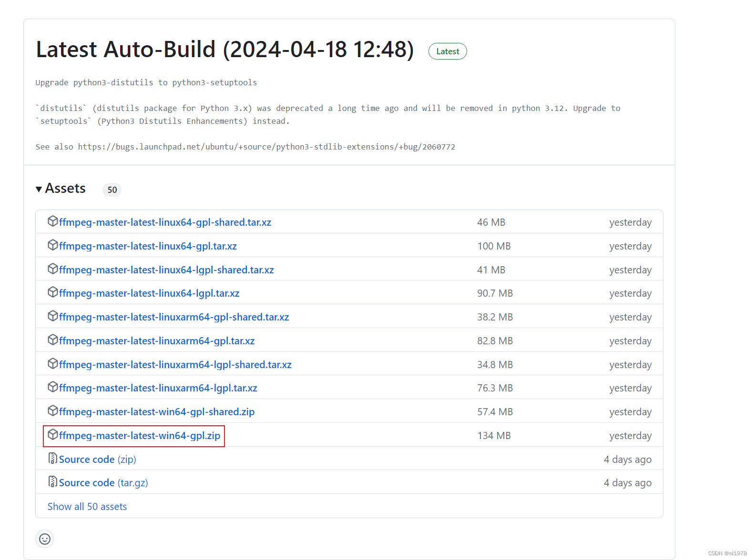
Task: Show all 50 assets
Action: (87, 507)
